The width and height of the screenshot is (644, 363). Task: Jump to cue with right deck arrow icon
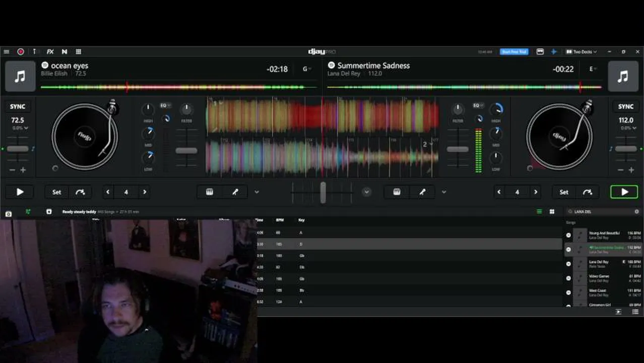pyautogui.click(x=588, y=192)
